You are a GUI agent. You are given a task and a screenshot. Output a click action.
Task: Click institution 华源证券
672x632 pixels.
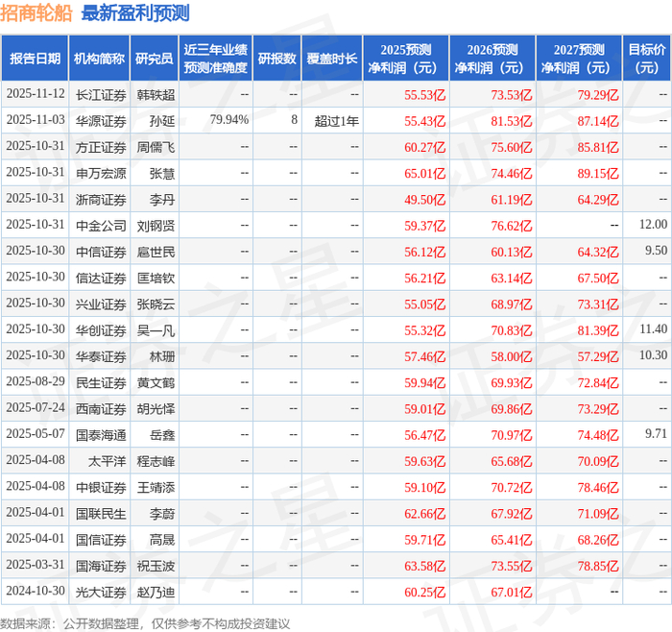pos(101,121)
